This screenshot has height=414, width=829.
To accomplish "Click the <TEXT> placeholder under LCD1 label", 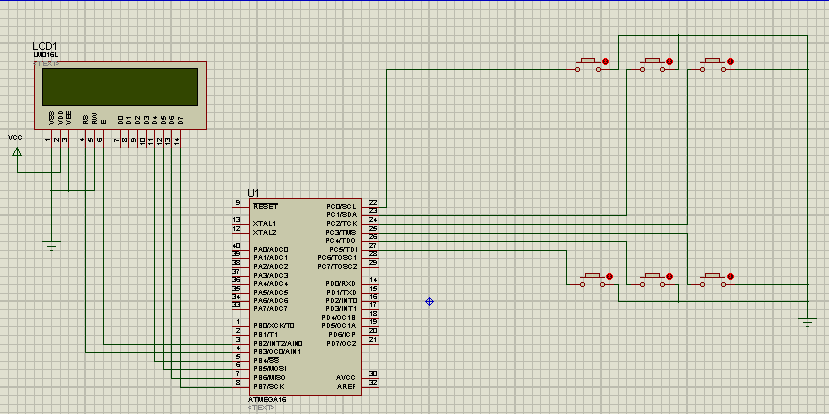I will (x=47, y=63).
